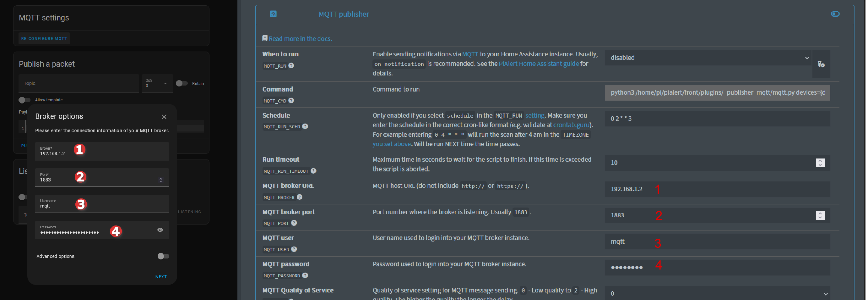Open the help tooltip for MQTT_BROKER

coord(300,197)
